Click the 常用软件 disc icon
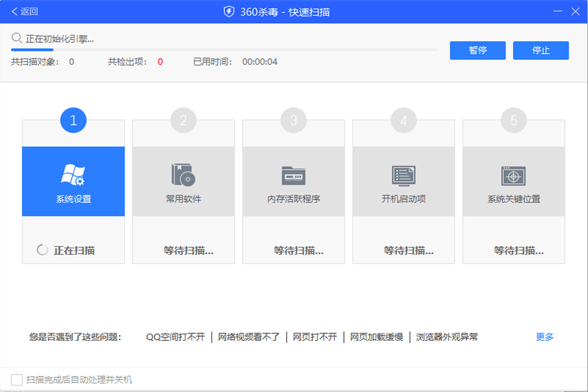This screenshot has width=588, height=392. pos(183,175)
